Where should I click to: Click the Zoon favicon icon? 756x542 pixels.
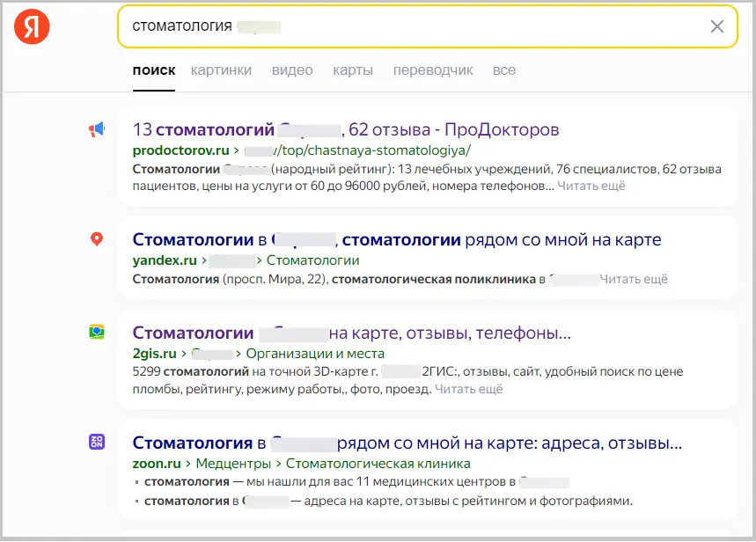tap(97, 440)
